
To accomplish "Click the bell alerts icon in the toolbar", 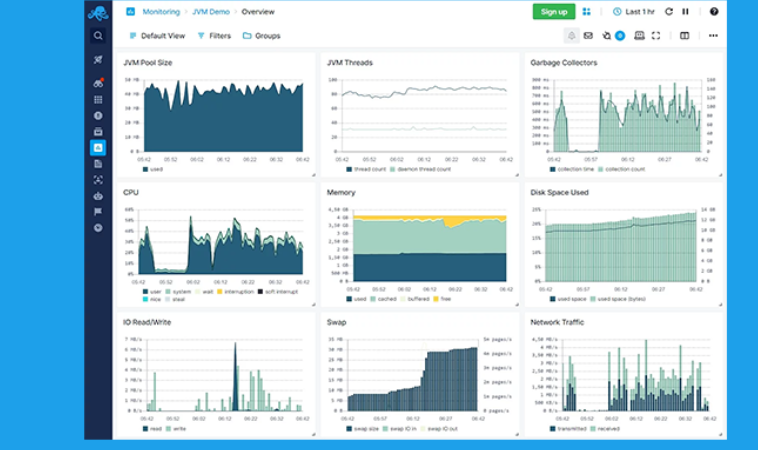I will pyautogui.click(x=572, y=36).
